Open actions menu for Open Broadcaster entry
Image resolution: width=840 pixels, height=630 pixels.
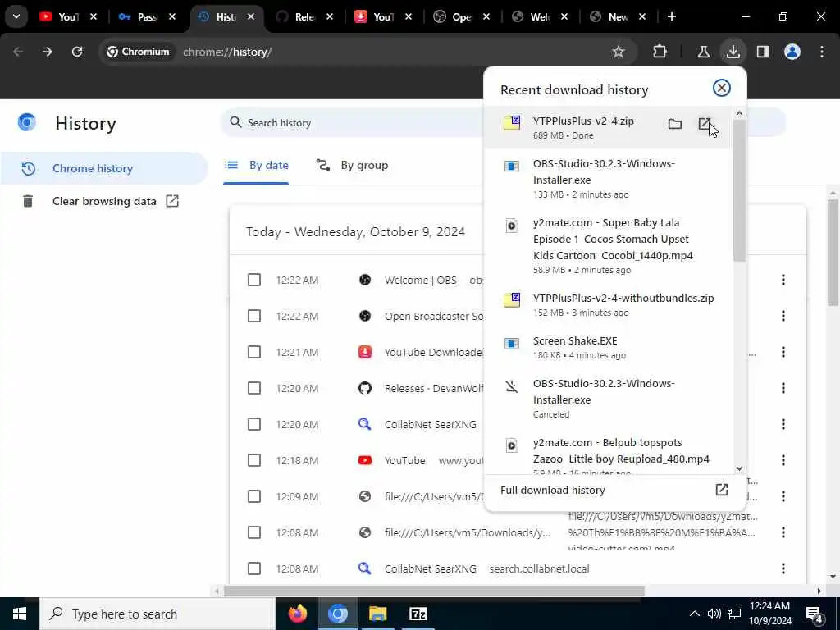(x=783, y=316)
